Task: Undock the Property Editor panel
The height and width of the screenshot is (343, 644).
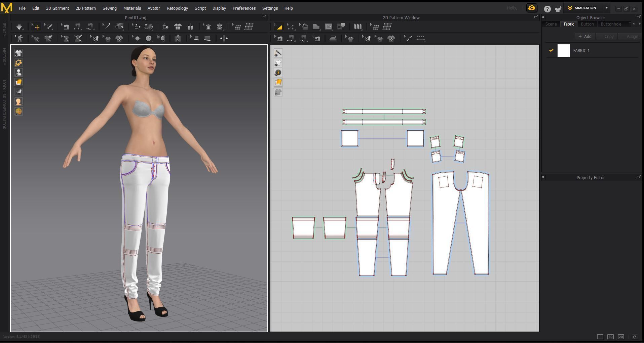Action: coord(639,177)
